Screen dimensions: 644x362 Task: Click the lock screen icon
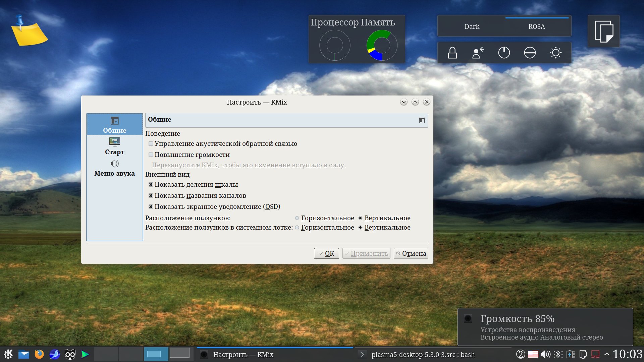coord(452,53)
